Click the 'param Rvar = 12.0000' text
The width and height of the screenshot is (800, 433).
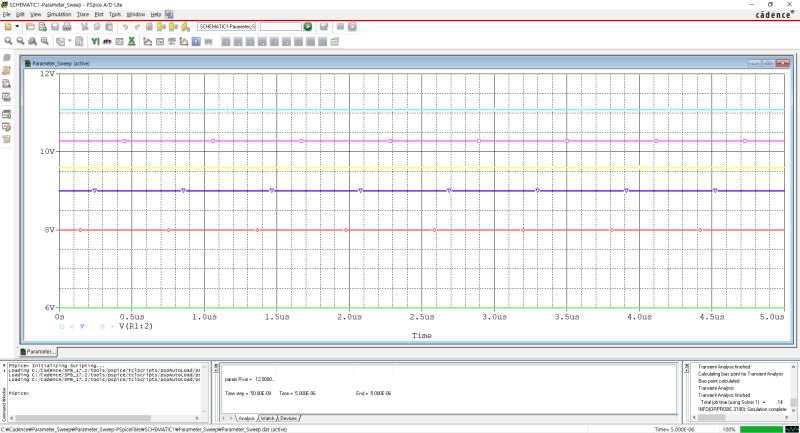tap(249, 379)
